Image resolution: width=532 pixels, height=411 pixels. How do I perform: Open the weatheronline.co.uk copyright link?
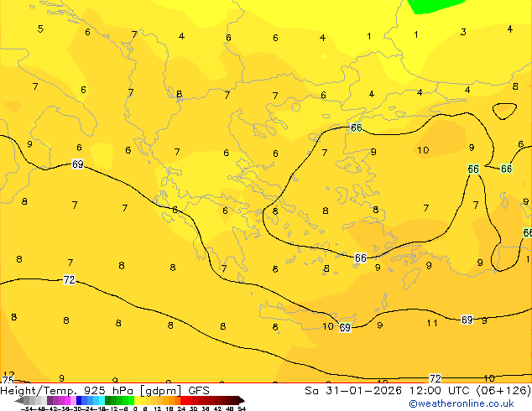point(462,403)
